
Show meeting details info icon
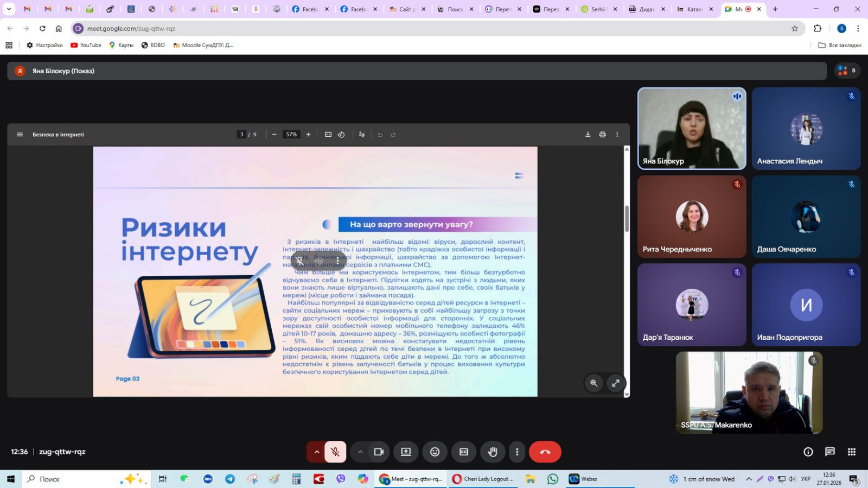pyautogui.click(x=808, y=452)
